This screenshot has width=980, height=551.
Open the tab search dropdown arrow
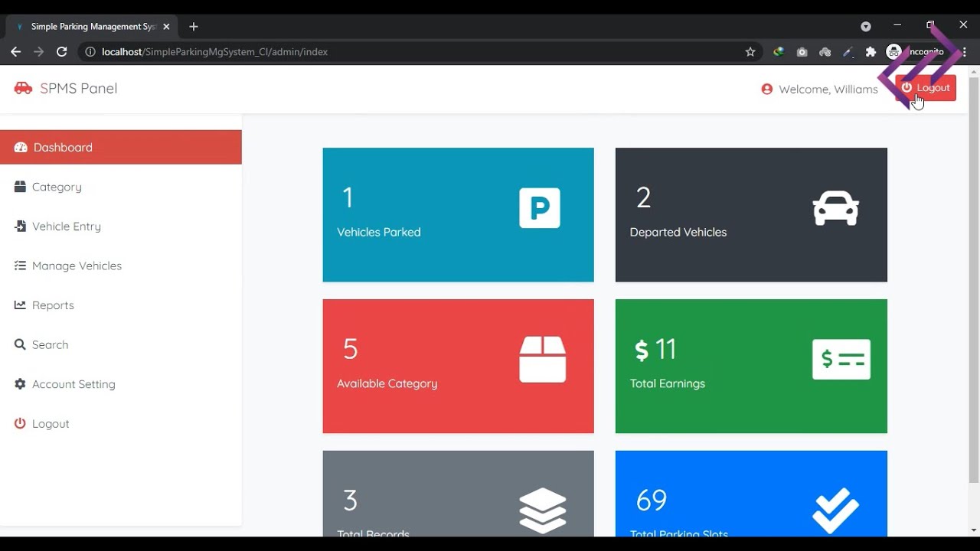[866, 26]
